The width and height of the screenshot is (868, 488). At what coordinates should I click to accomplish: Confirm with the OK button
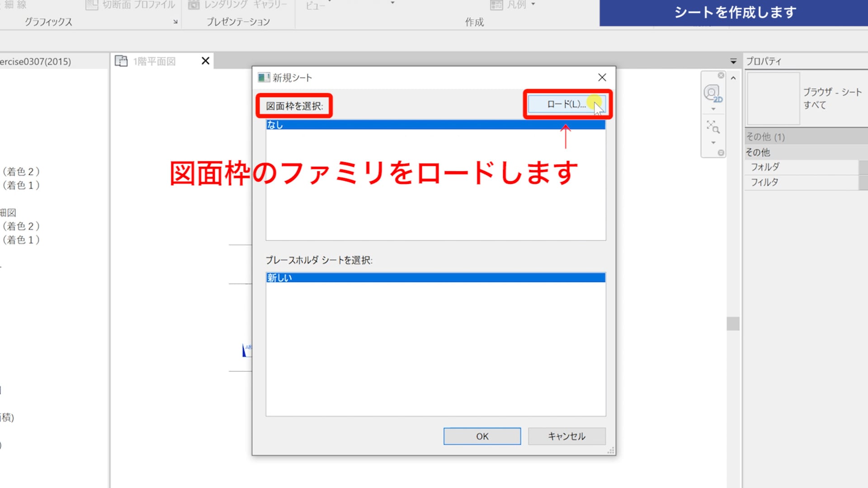click(x=482, y=436)
